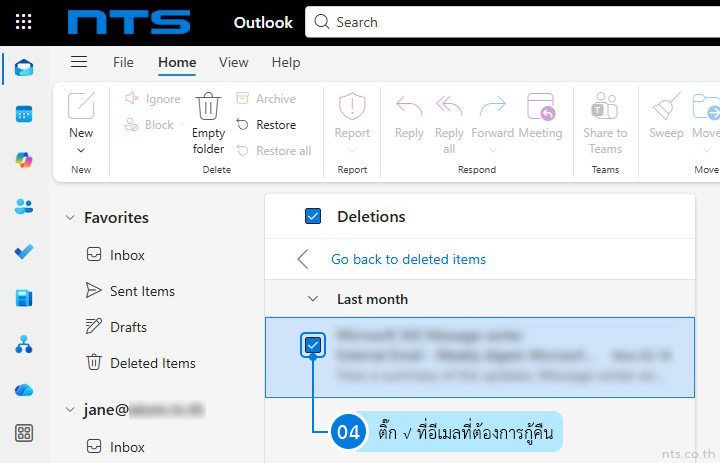This screenshot has width=720, height=463.
Task: Open Inbox under jane@ account
Action: [x=116, y=446]
